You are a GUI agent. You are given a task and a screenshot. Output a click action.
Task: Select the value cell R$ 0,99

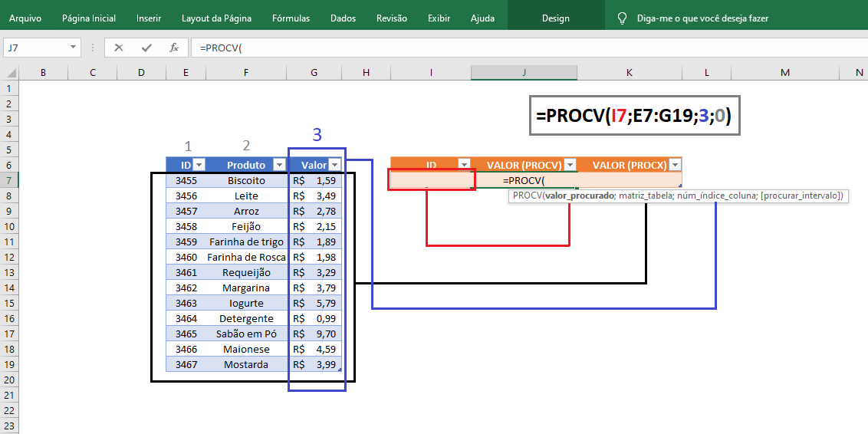(x=314, y=318)
